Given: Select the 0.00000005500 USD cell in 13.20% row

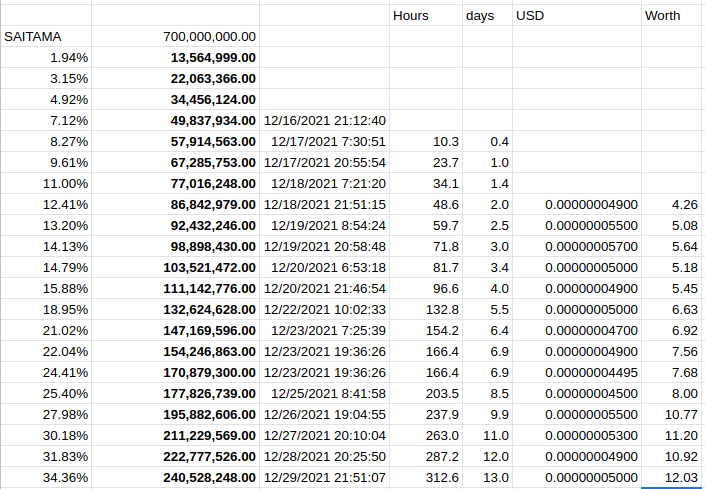Looking at the screenshot, I should [577, 225].
